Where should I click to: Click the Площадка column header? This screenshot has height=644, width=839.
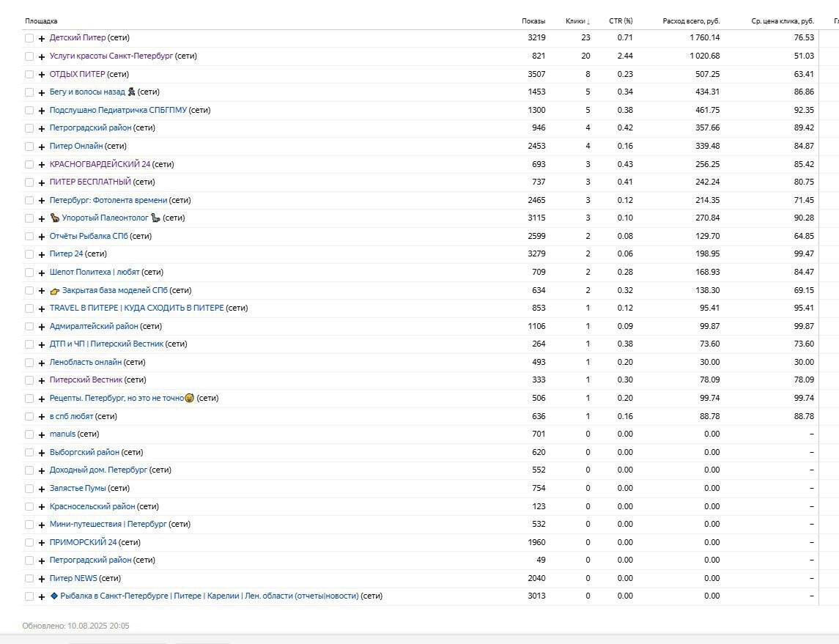(41, 21)
